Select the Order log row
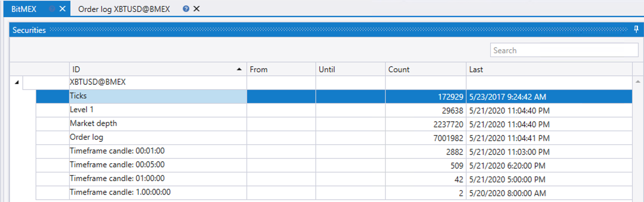 pyautogui.click(x=334, y=138)
